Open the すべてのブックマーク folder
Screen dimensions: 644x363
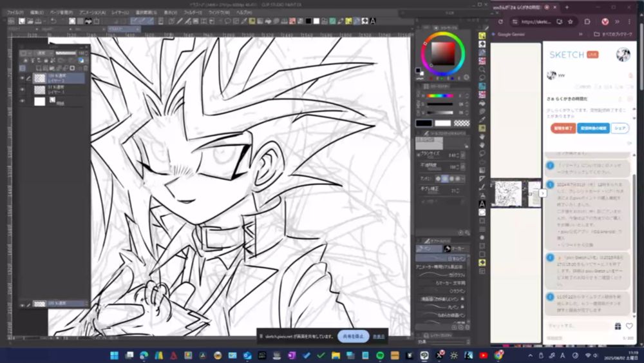point(613,35)
